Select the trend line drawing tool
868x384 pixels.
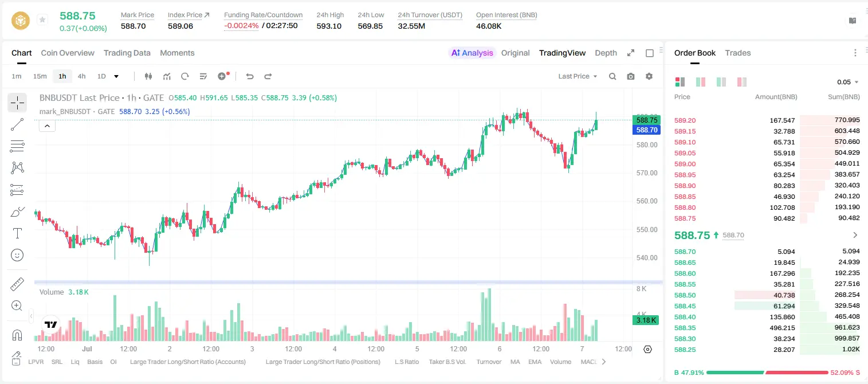click(x=17, y=124)
